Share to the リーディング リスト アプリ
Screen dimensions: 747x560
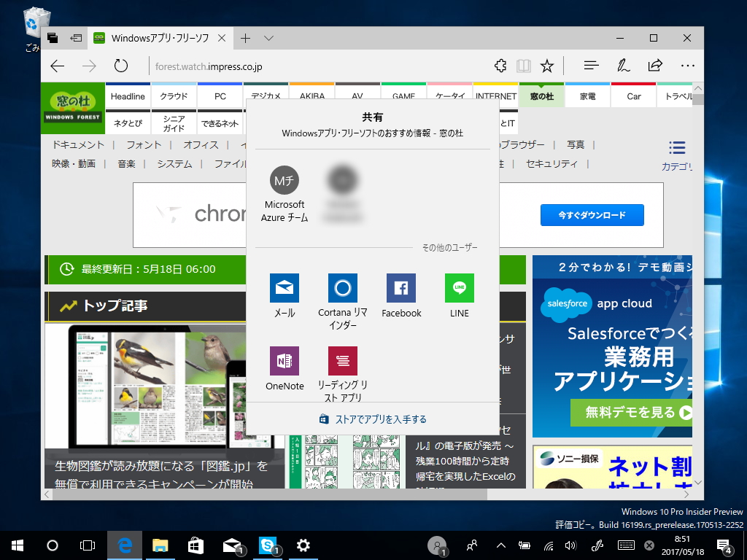(x=342, y=360)
